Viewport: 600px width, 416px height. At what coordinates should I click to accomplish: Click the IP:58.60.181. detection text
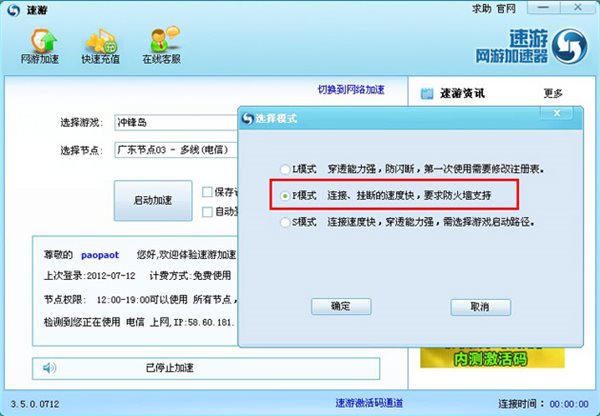click(x=203, y=323)
